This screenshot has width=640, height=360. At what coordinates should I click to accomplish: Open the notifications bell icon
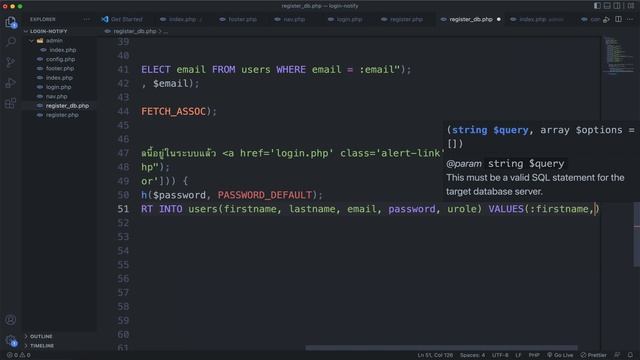(630, 355)
